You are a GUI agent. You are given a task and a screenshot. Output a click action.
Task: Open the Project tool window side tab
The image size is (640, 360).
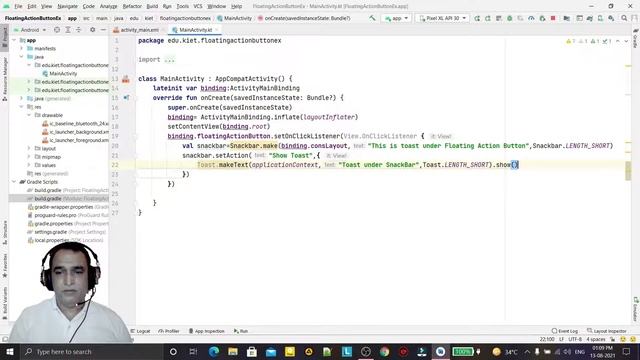coord(5,37)
